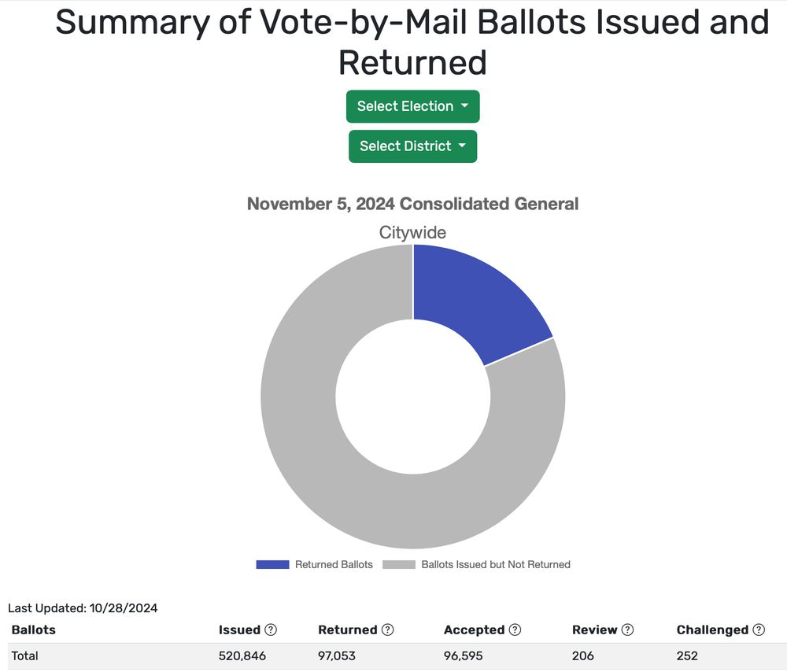
Task: Click the 97,053 returned ballots value
Action: [x=339, y=655]
